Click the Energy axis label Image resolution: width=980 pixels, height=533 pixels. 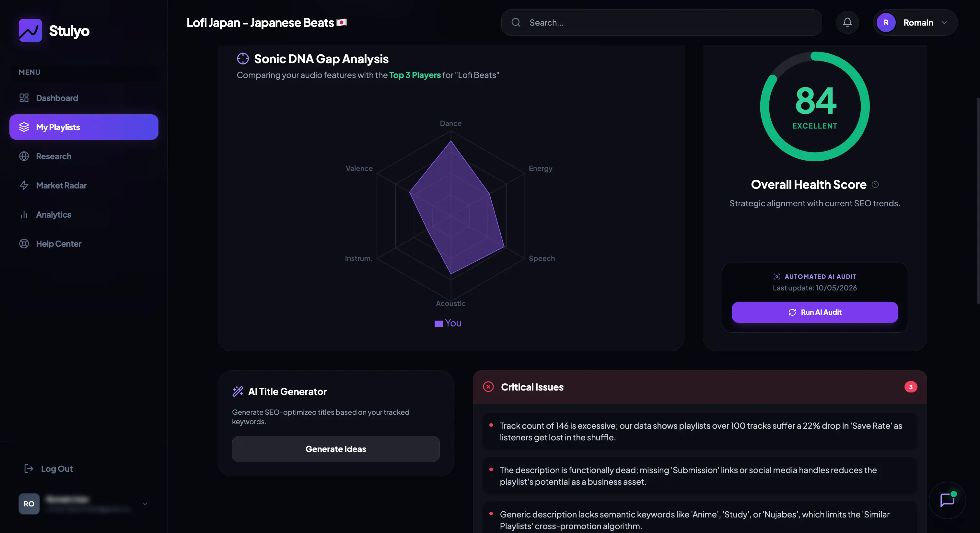[540, 168]
